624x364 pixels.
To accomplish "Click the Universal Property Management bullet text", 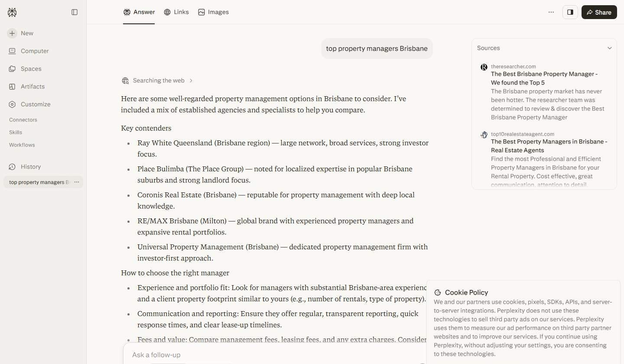I will pyautogui.click(x=283, y=253).
